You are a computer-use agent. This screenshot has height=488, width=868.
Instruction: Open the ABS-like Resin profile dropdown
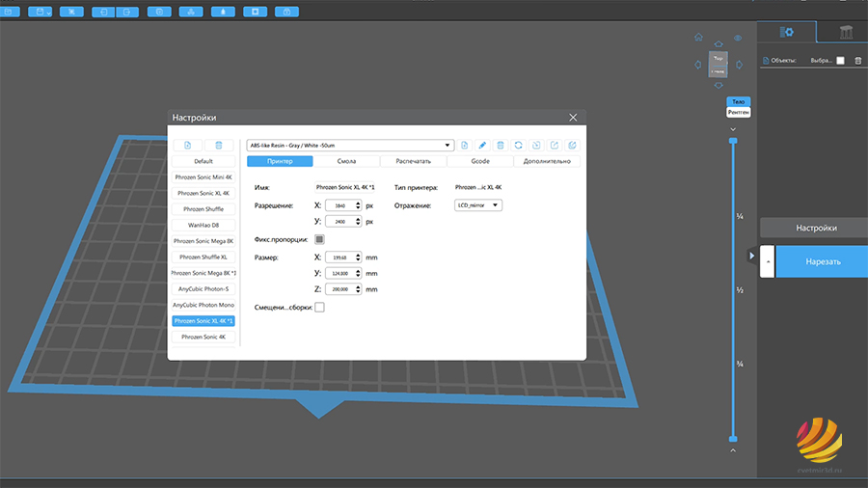coord(350,146)
